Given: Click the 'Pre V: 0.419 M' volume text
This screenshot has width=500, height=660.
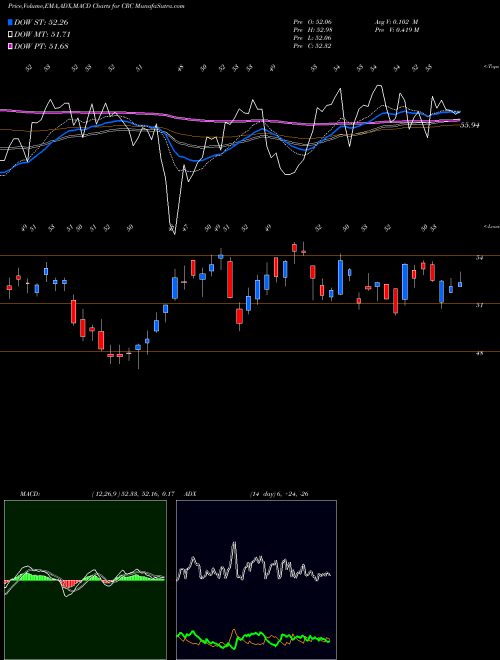Looking at the screenshot, I should (x=396, y=30).
